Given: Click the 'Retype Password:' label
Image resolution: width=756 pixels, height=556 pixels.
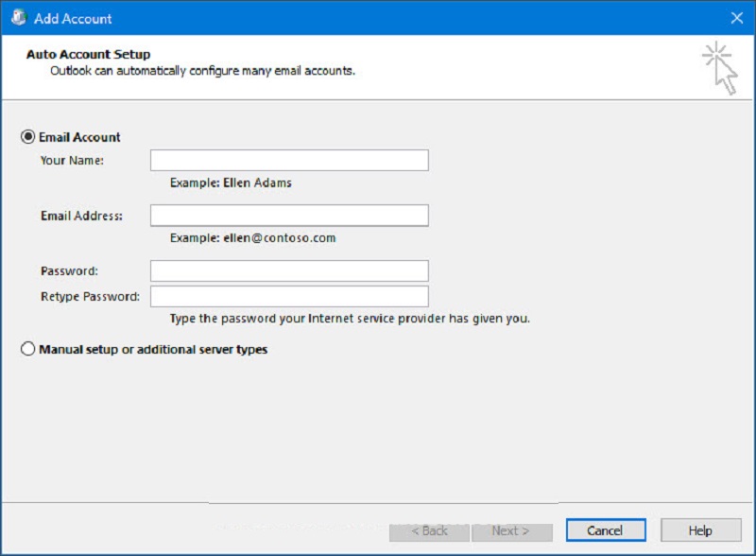Looking at the screenshot, I should coord(90,296).
